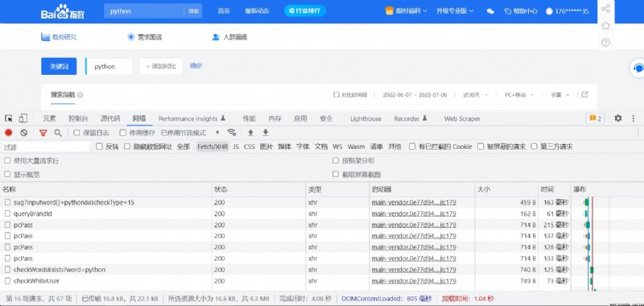This screenshot has width=644, height=306.
Task: Click the 过滤 filter input field
Action: point(45,147)
